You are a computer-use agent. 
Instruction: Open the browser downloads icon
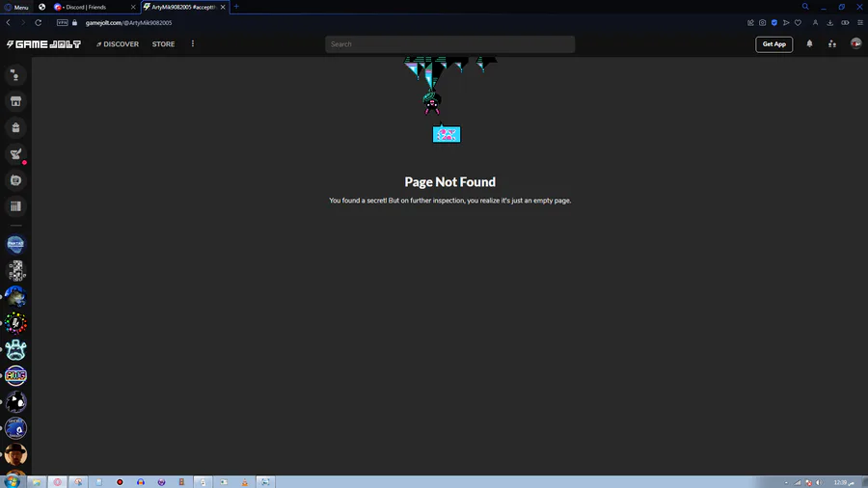[x=829, y=23]
